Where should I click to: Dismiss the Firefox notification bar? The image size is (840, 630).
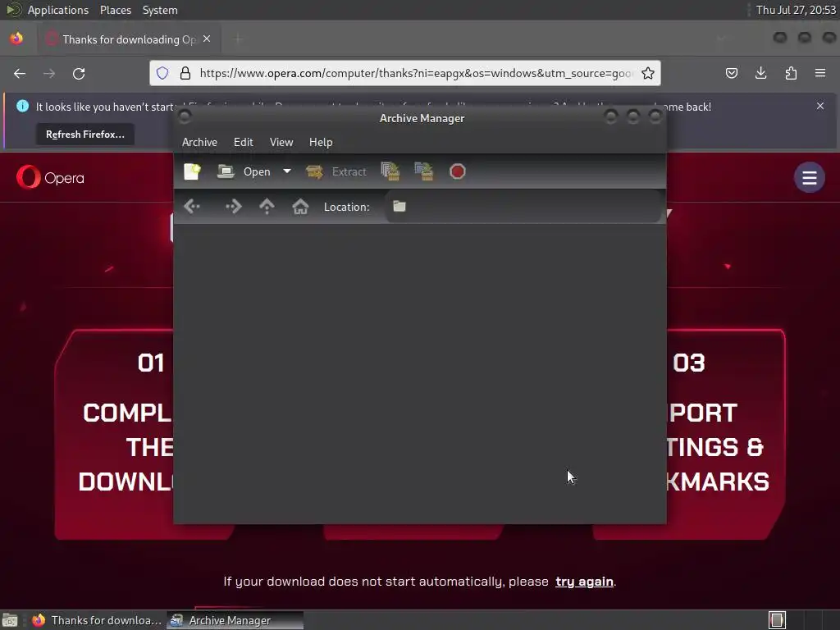(820, 106)
